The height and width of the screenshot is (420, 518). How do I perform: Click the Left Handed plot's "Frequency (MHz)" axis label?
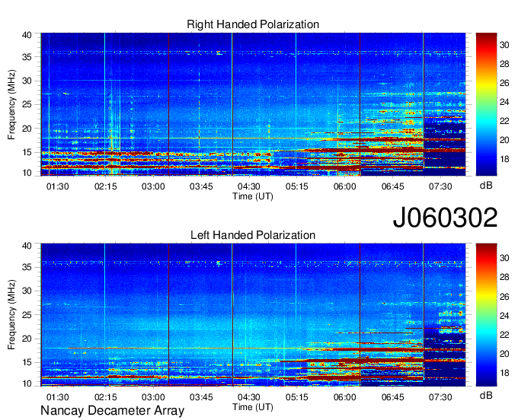11,315
